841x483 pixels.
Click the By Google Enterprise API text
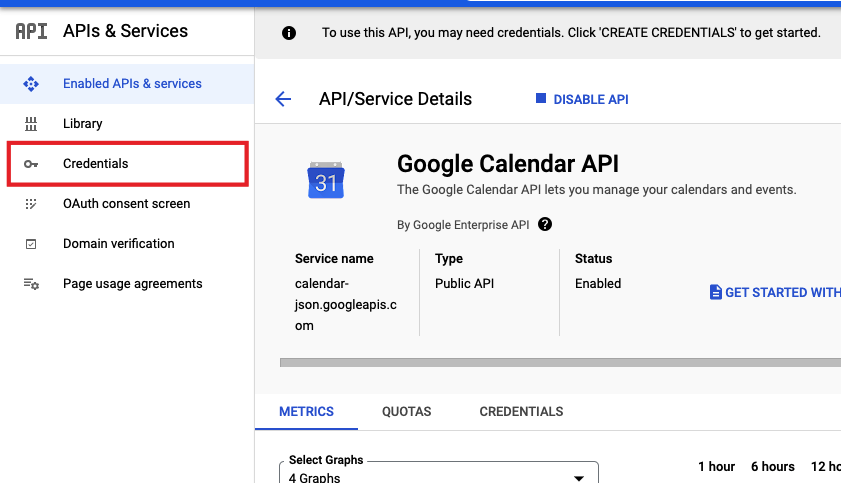463,225
